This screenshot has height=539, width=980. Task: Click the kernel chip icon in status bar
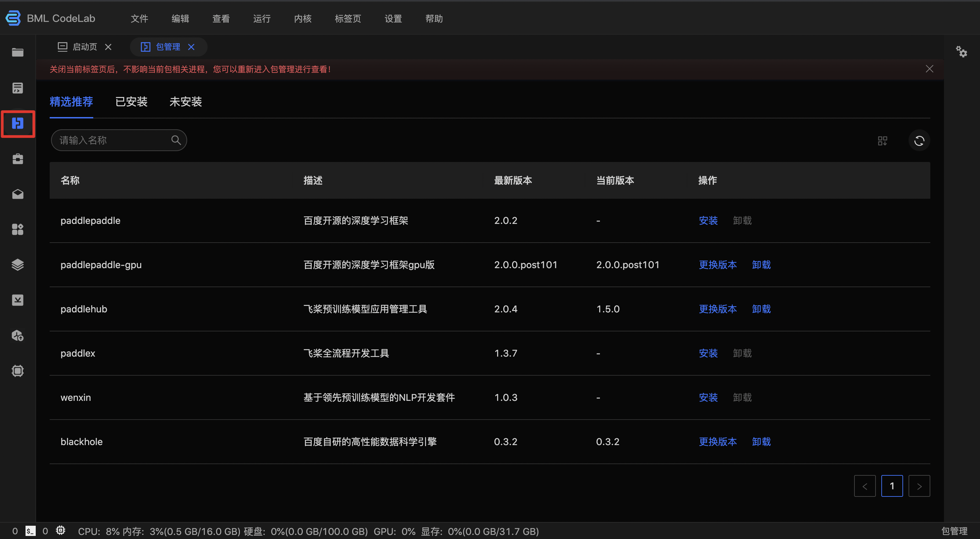coord(61,530)
